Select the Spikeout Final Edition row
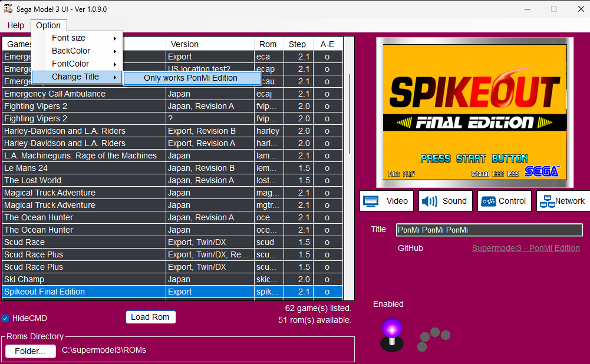The width and height of the screenshot is (590, 364). [x=172, y=292]
